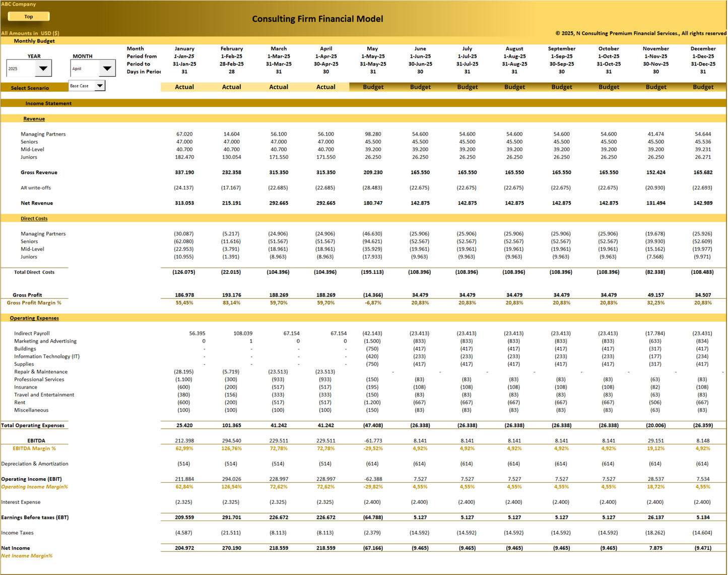
Task: Click the Travel and Entertainment row label
Action: (x=44, y=395)
